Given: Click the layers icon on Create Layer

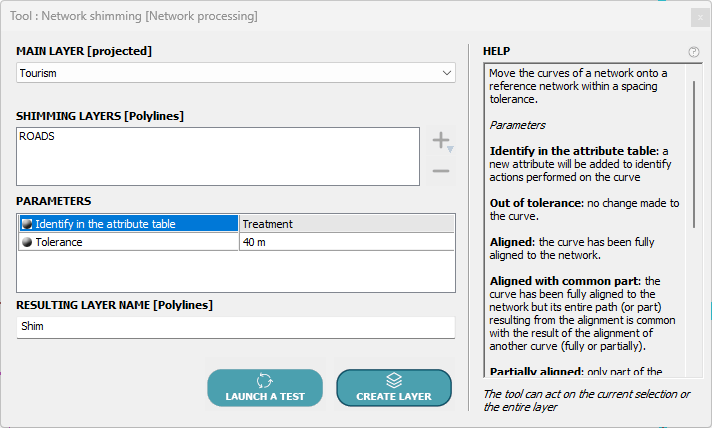Looking at the screenshot, I should click(394, 380).
